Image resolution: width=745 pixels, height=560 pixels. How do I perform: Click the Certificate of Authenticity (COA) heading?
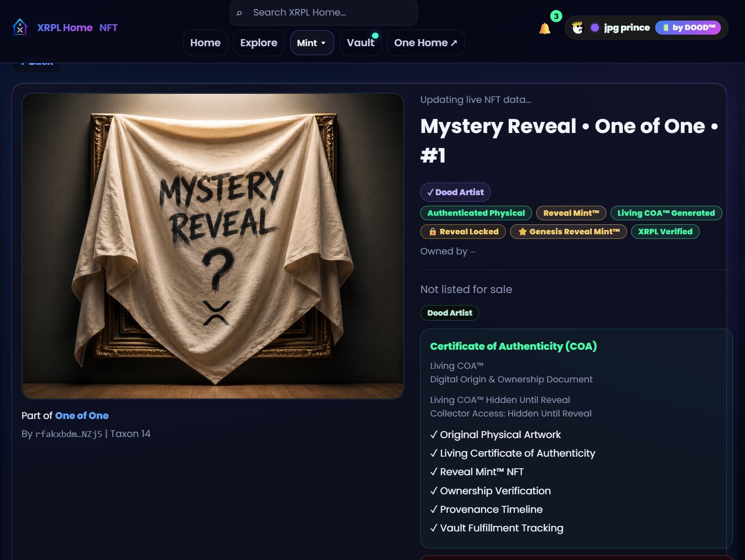514,346
